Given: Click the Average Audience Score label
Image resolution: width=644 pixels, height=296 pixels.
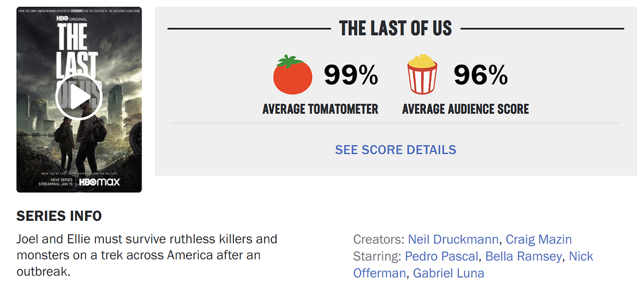Looking at the screenshot, I should (466, 109).
